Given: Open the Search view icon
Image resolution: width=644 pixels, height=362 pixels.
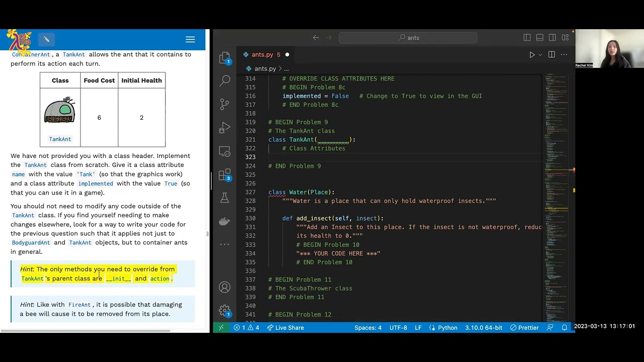Looking at the screenshot, I should point(225,80).
